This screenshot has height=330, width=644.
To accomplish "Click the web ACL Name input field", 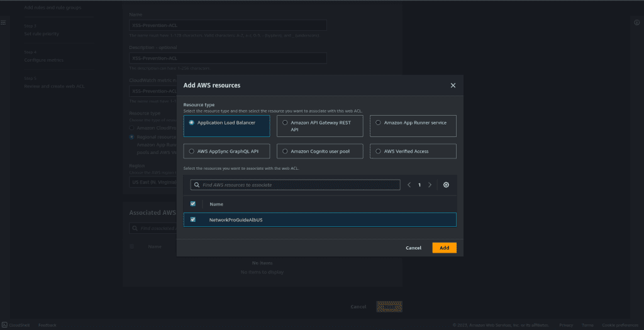I will (228, 25).
